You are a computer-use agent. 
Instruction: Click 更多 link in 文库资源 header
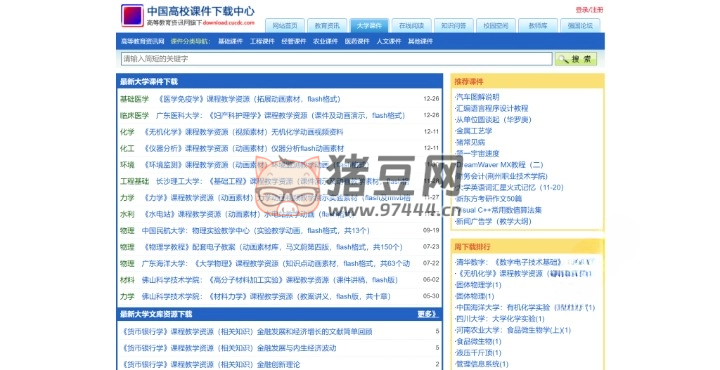pyautogui.click(x=428, y=314)
